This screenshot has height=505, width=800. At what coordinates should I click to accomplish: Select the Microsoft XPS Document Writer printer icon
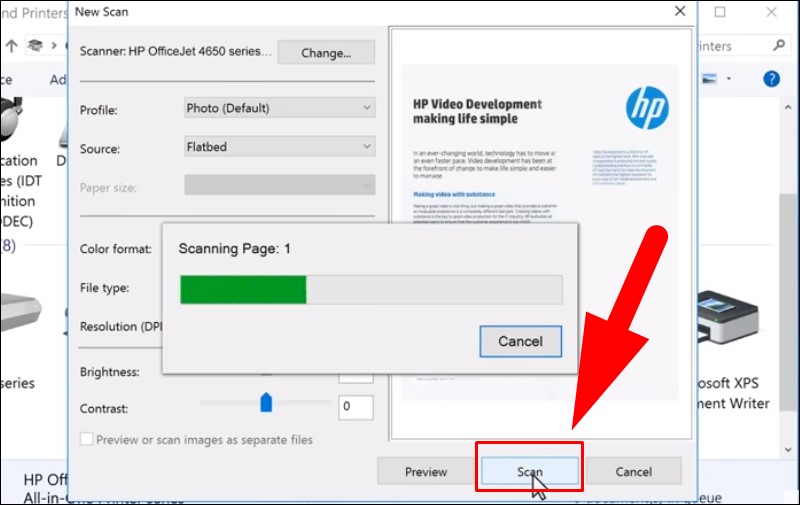[x=728, y=317]
